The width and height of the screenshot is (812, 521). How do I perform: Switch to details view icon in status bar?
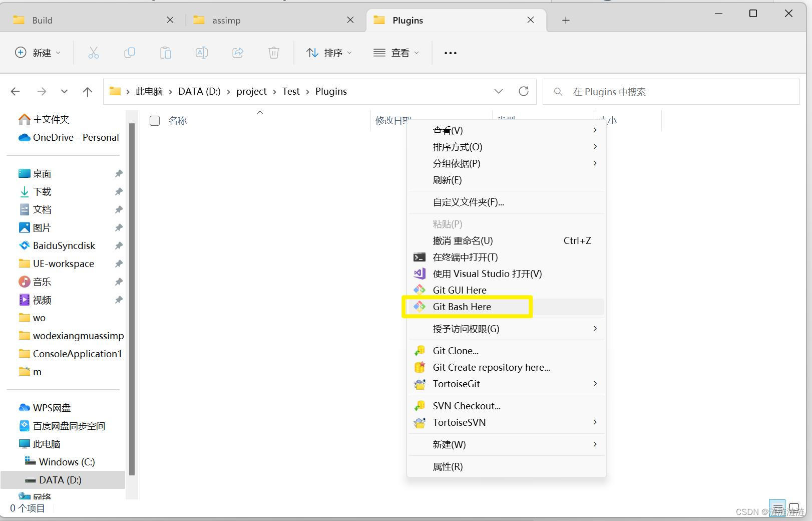777,508
